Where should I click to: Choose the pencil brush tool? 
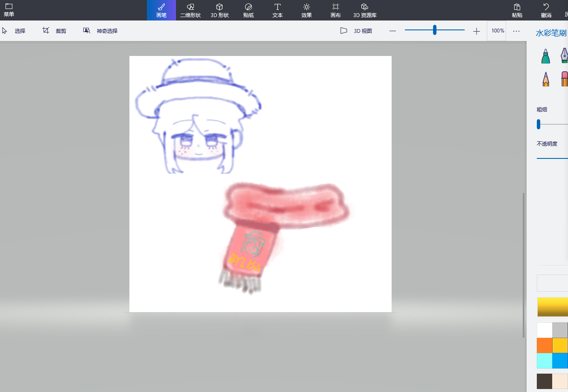click(x=545, y=79)
